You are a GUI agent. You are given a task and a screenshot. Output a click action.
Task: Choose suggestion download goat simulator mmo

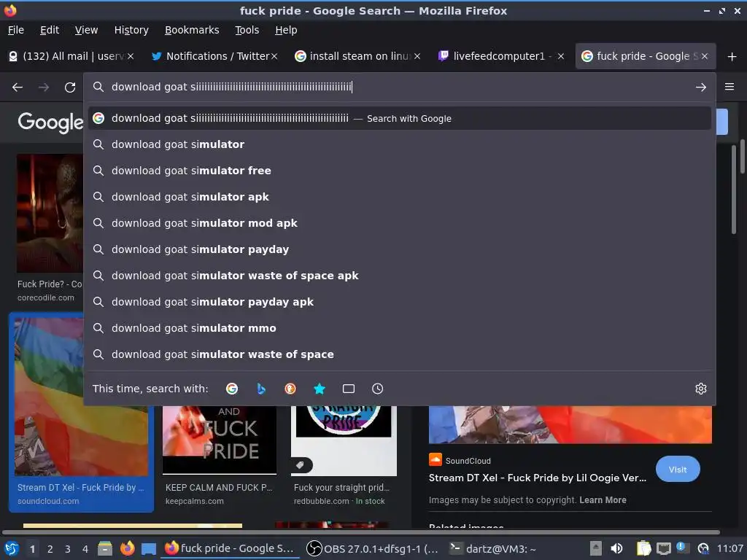[x=399, y=328]
